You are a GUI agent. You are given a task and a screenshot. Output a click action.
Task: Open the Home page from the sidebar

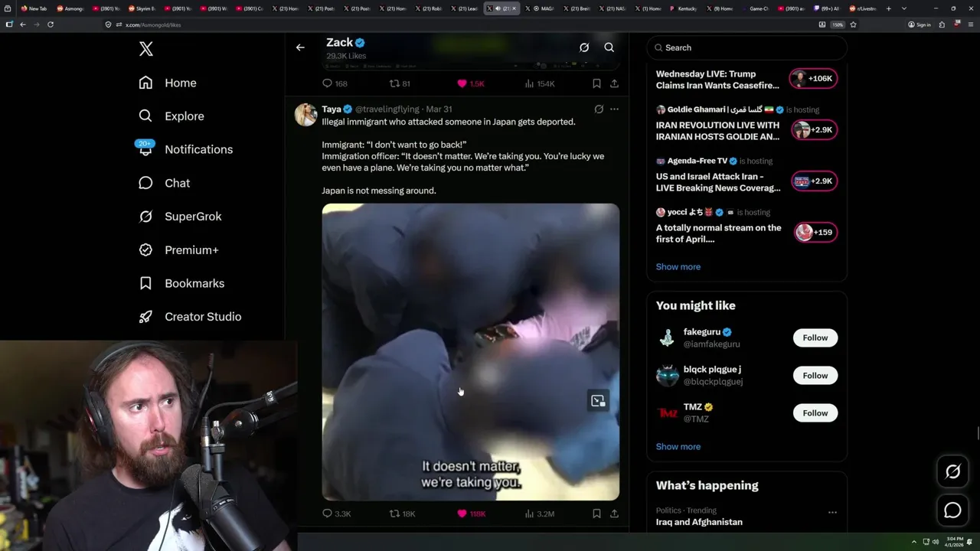pyautogui.click(x=168, y=83)
